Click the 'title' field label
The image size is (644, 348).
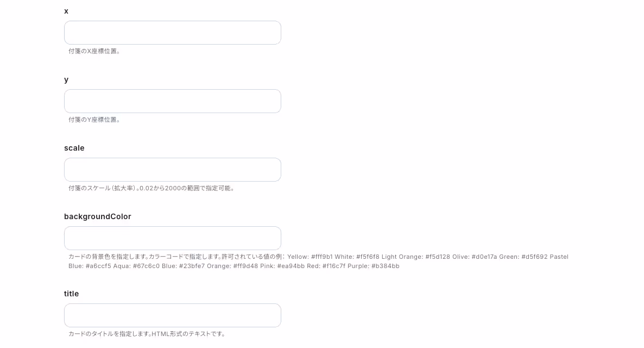pyautogui.click(x=72, y=294)
